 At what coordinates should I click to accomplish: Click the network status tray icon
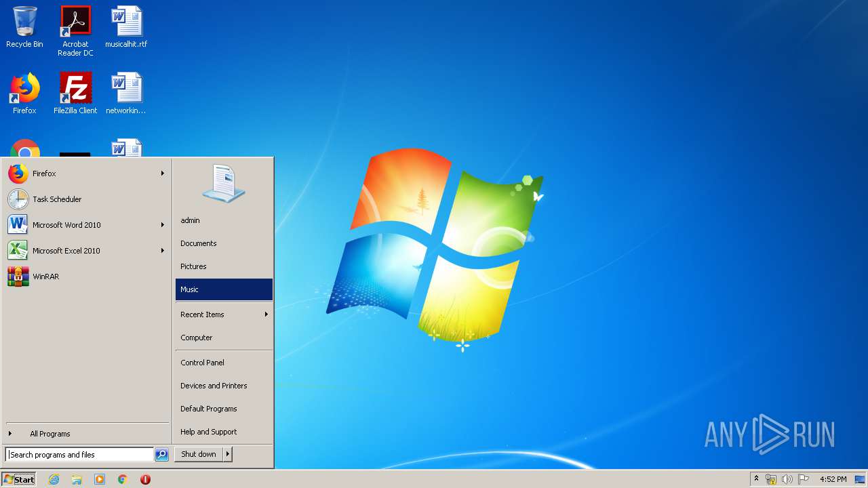coord(771,479)
